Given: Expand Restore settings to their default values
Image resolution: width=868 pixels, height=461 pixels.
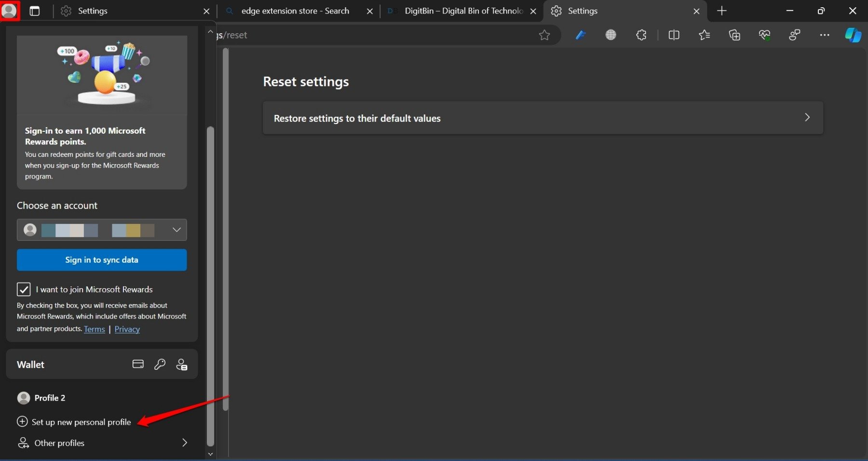Looking at the screenshot, I should click(x=542, y=118).
